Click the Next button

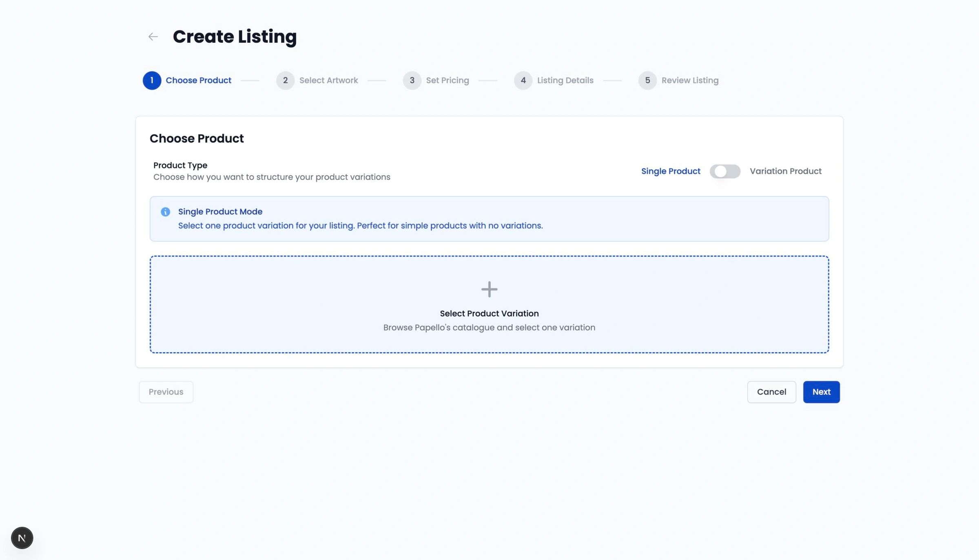click(x=821, y=392)
